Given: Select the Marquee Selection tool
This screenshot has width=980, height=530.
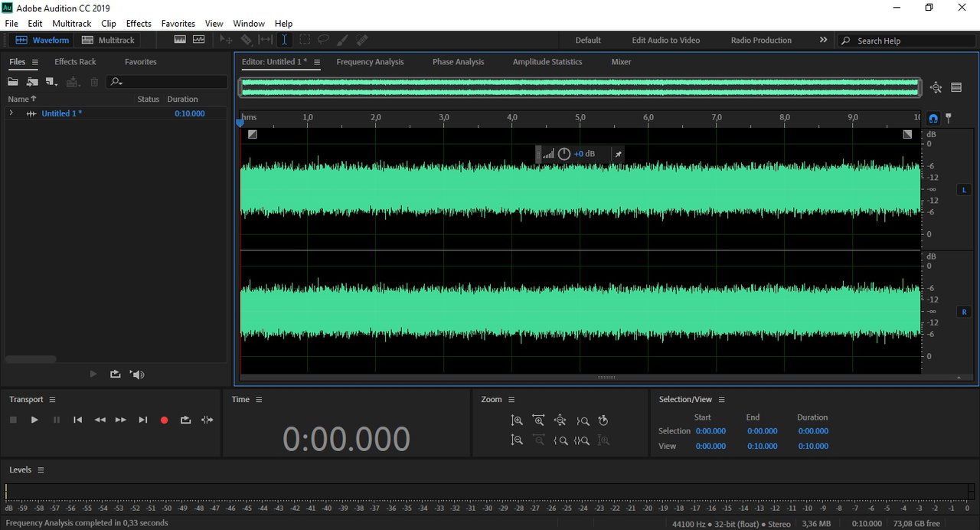Looking at the screenshot, I should coord(304,40).
